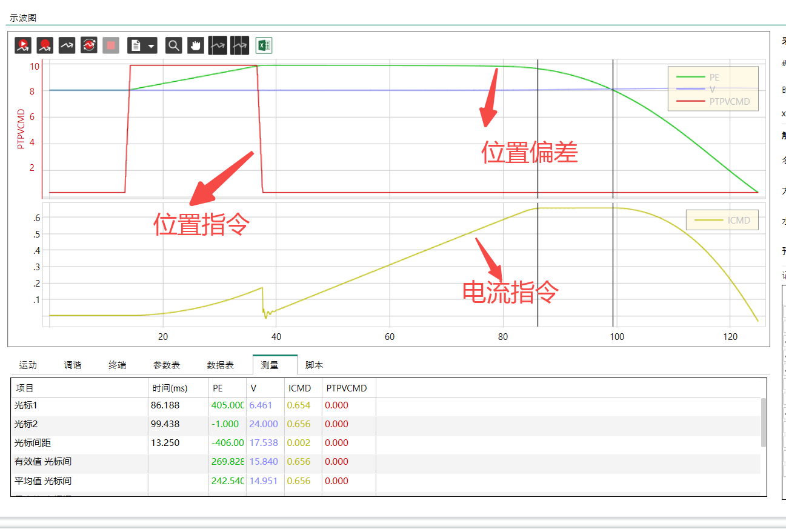Screen dimensions: 786x532
Task: Select the 平均值 光标间 row label
Action: [43, 481]
